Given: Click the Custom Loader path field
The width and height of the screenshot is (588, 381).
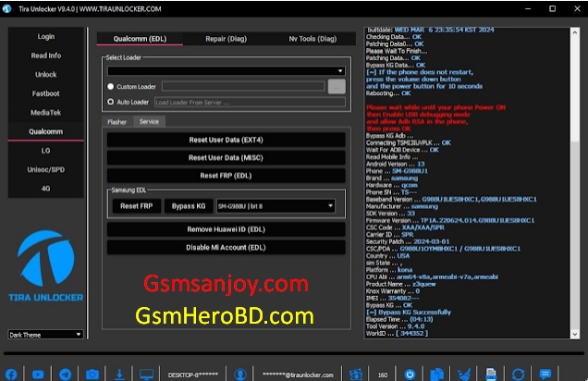Looking at the screenshot, I should (x=243, y=87).
